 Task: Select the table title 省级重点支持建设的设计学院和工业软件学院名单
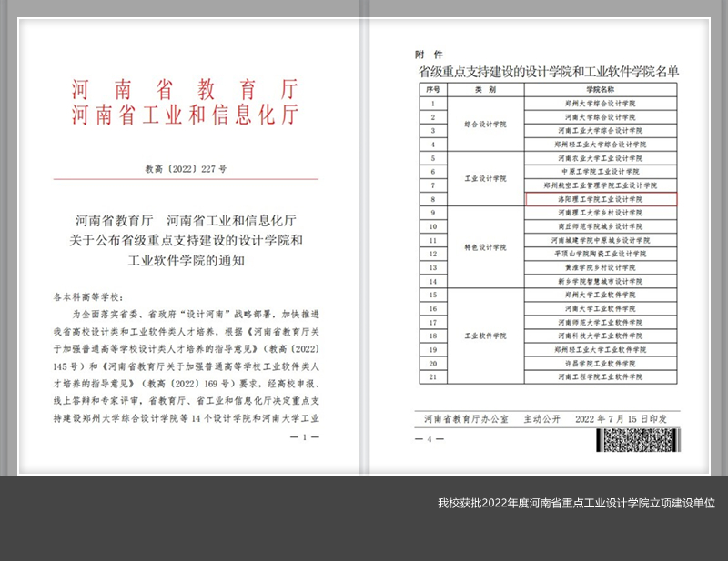pos(548,71)
